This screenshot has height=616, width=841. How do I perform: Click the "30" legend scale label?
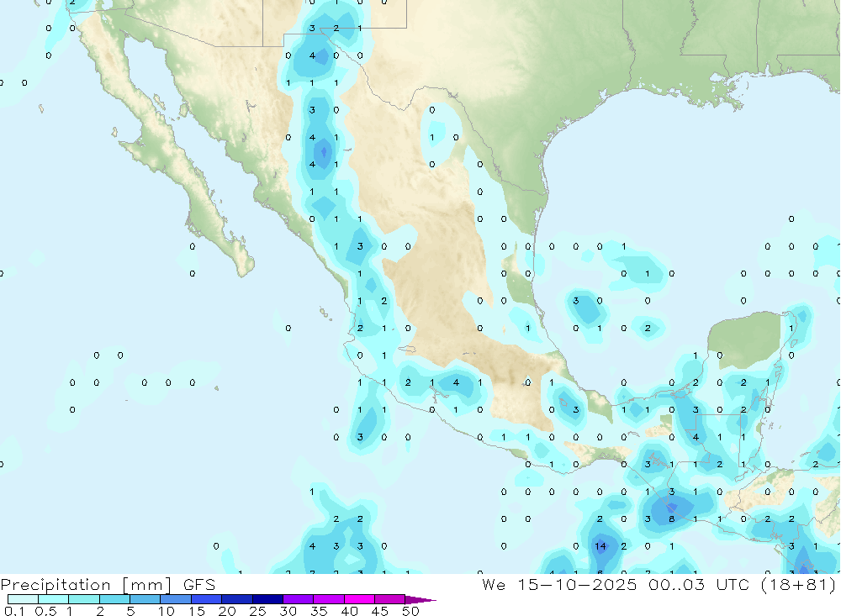[288, 611]
